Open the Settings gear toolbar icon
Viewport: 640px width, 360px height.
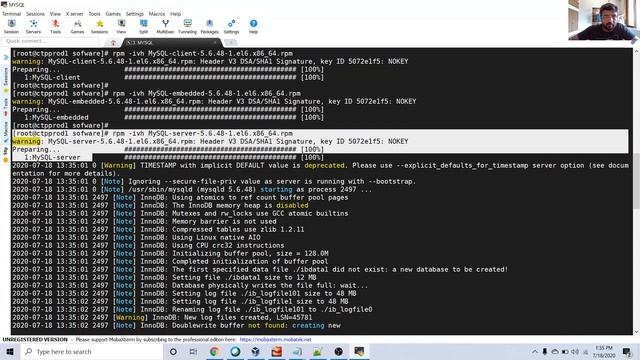click(231, 27)
